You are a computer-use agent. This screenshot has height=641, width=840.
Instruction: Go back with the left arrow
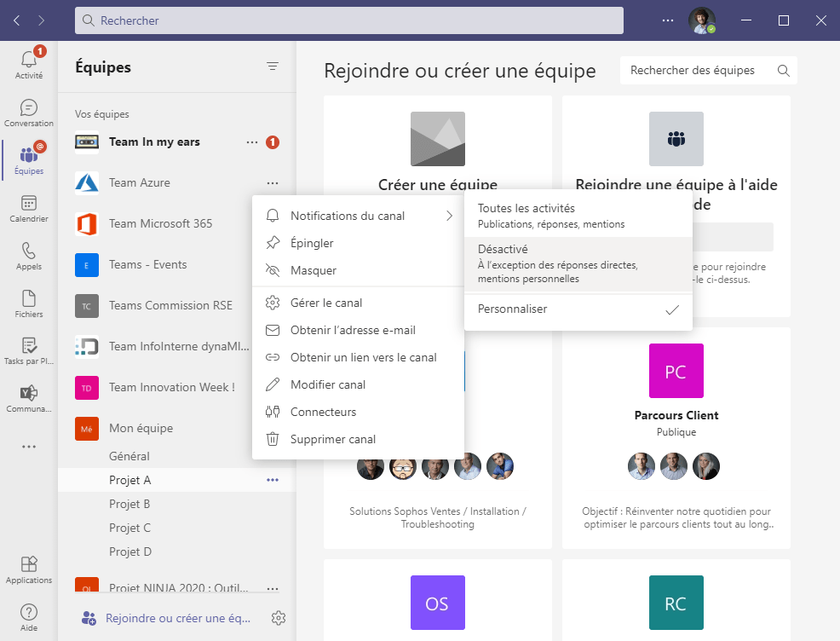[16, 20]
